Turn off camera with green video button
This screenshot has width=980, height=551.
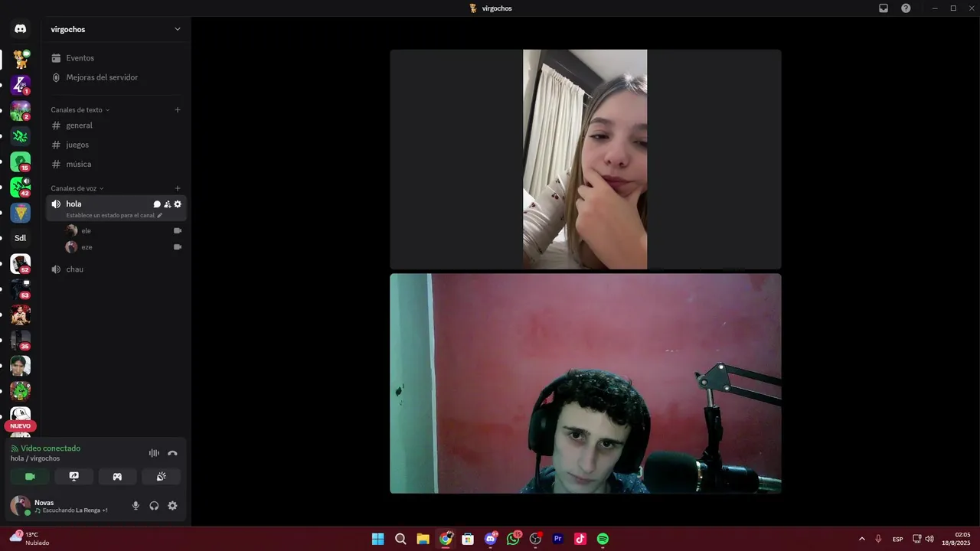click(x=30, y=476)
